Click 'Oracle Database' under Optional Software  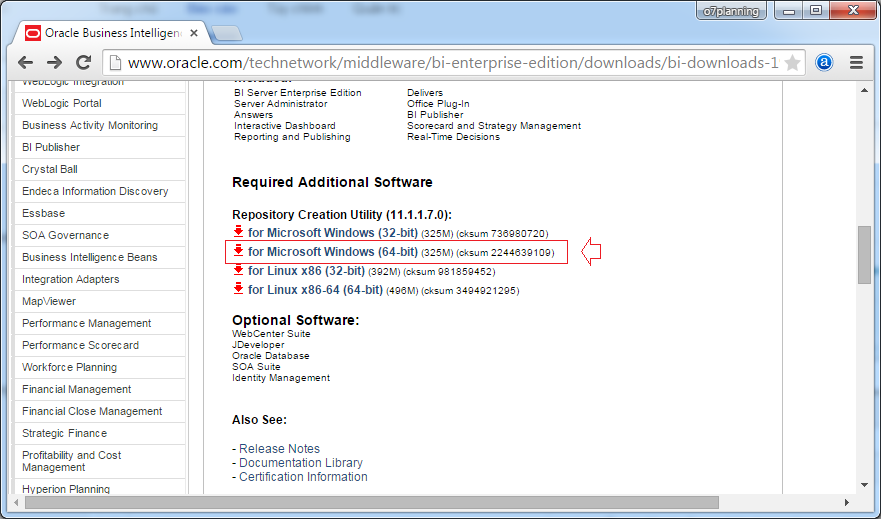tap(270, 356)
